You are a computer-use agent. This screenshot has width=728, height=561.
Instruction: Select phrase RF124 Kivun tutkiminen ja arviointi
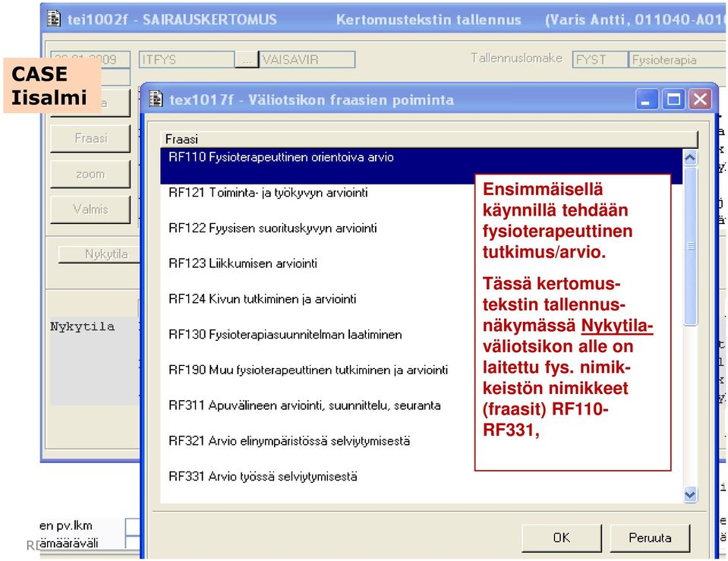click(263, 299)
